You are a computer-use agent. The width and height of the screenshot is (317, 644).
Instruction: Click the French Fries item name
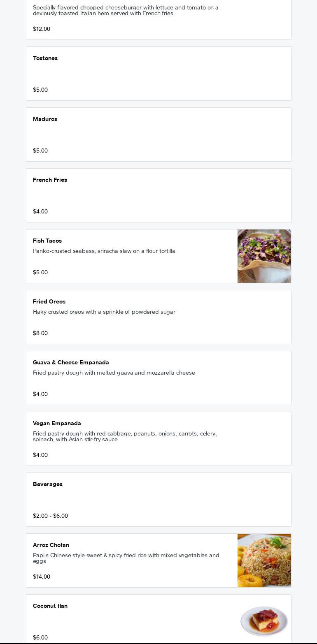[50, 180]
